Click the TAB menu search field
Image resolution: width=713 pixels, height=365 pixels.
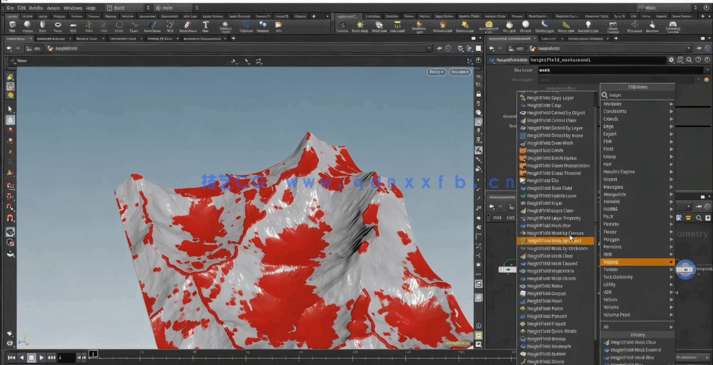click(x=637, y=95)
